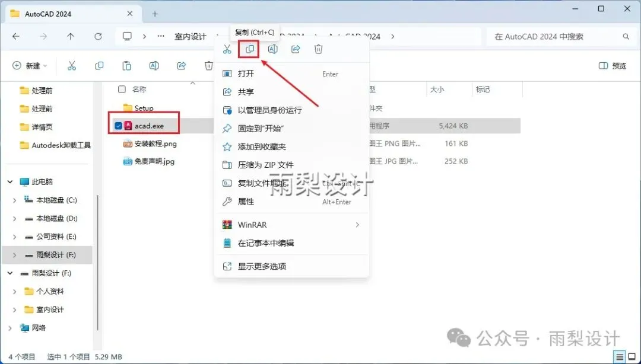Expand the 网络 tree node
The height and width of the screenshot is (364, 641).
pos(10,328)
